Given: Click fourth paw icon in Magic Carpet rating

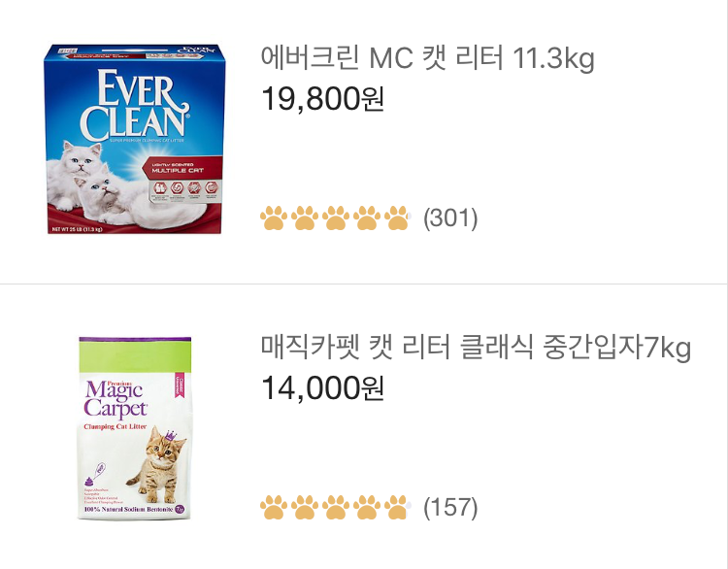Looking at the screenshot, I should pos(366,507).
